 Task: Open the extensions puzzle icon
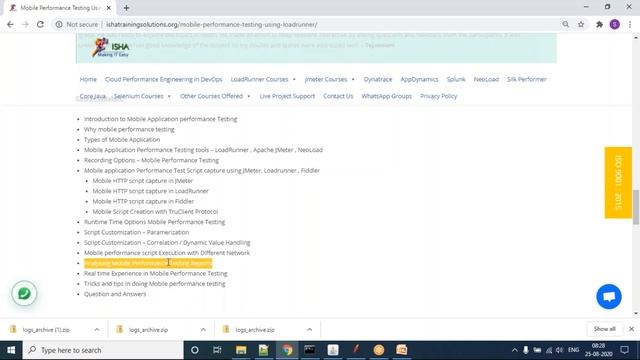coord(599,24)
